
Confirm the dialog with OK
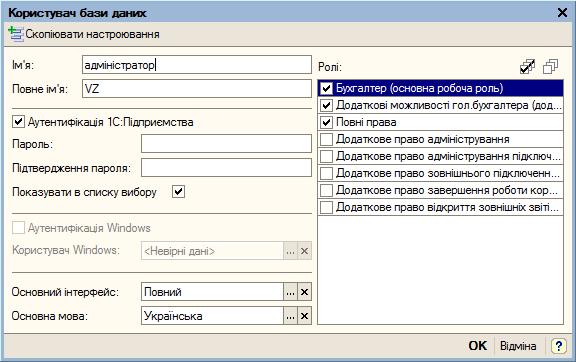[478, 345]
